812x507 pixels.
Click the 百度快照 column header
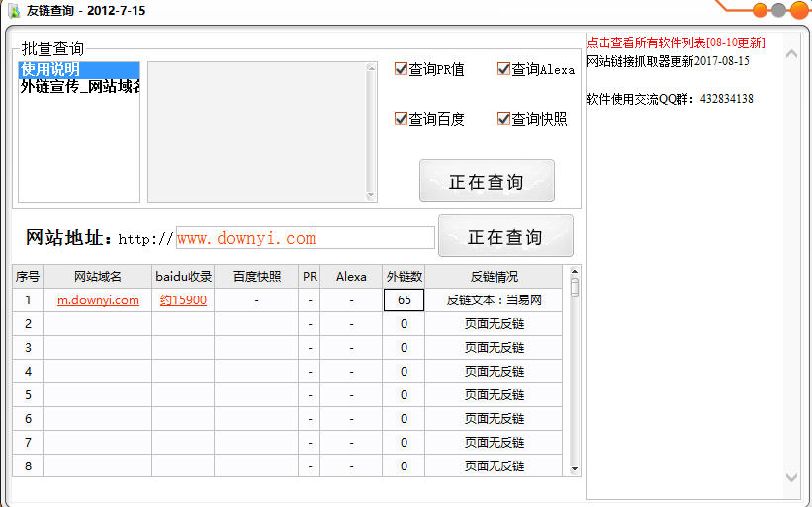(x=256, y=277)
